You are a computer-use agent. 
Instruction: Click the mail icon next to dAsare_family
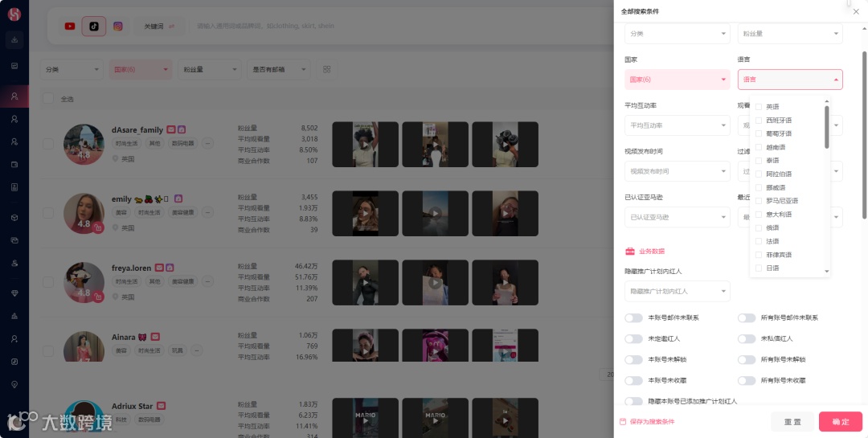pyautogui.click(x=171, y=129)
